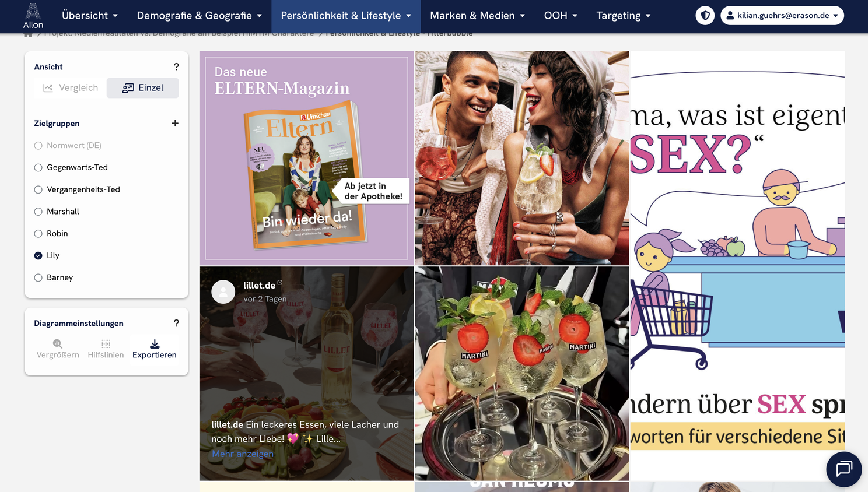The height and width of the screenshot is (492, 868).
Task: Select the Vergrößern magnifier icon
Action: tap(58, 344)
